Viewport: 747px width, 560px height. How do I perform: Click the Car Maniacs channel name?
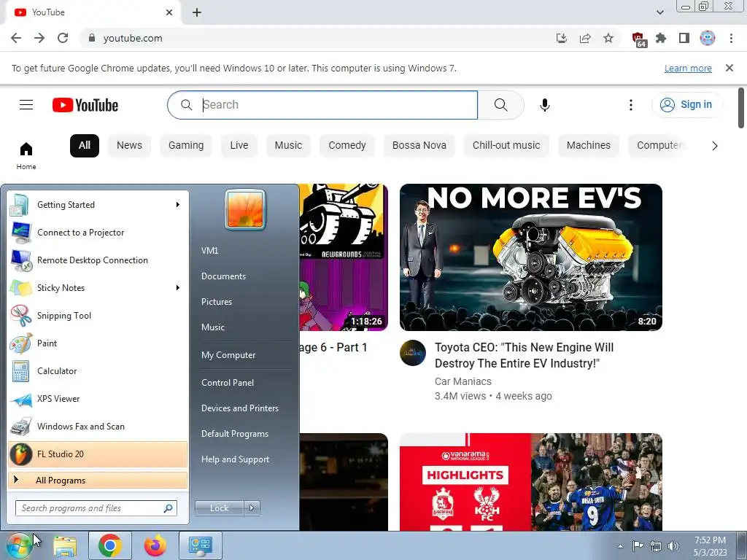click(x=462, y=381)
